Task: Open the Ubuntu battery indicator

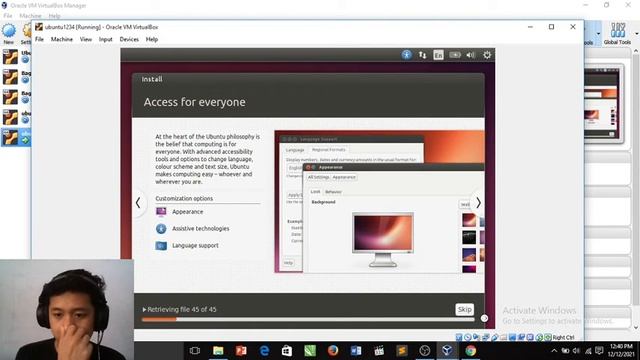Action: tap(455, 55)
